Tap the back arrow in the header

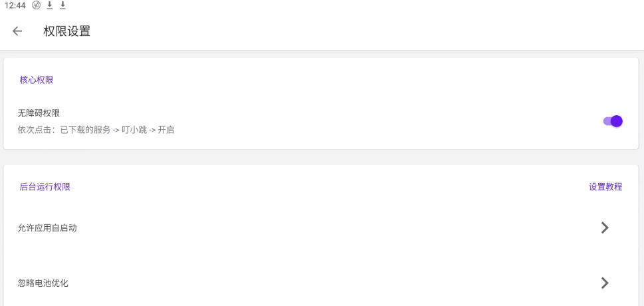[x=17, y=31]
